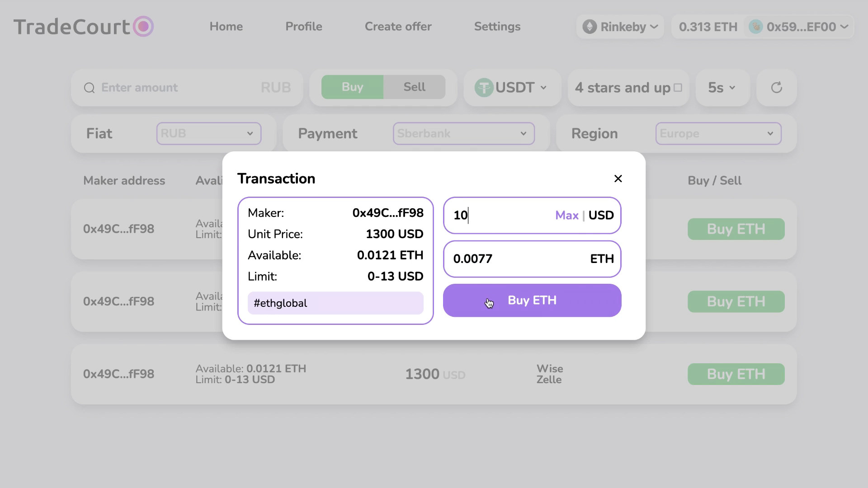Click the wallet avatar icon next to 0x59...EF00

coord(756,27)
